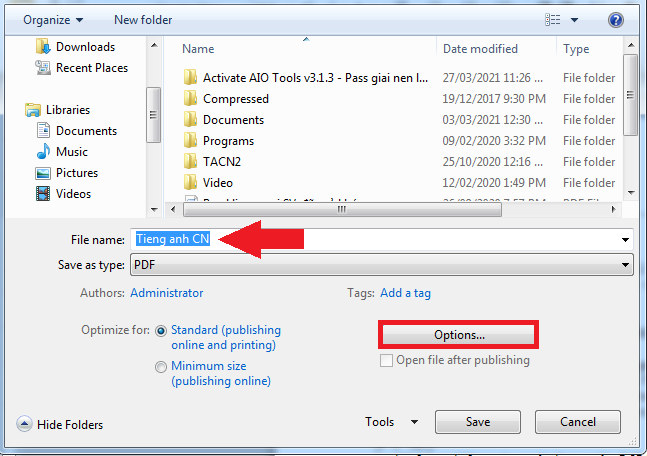
Task: Click the Music note icon
Action: coord(43,151)
